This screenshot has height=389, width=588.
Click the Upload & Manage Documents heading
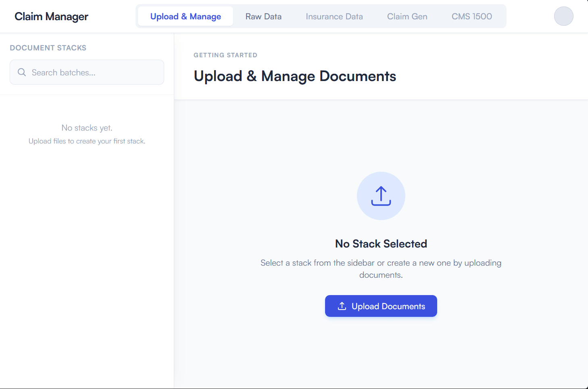[295, 76]
